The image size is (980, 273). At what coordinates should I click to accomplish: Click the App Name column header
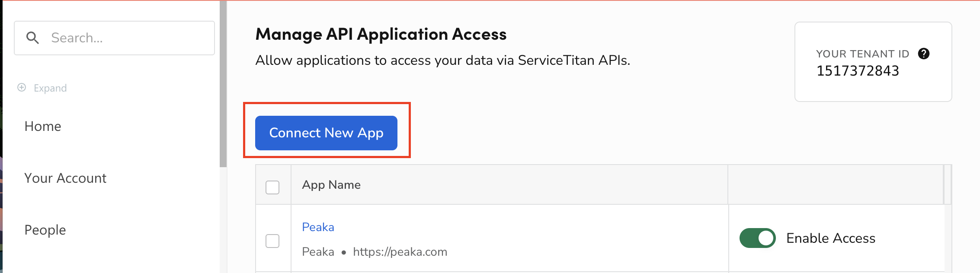pos(331,185)
